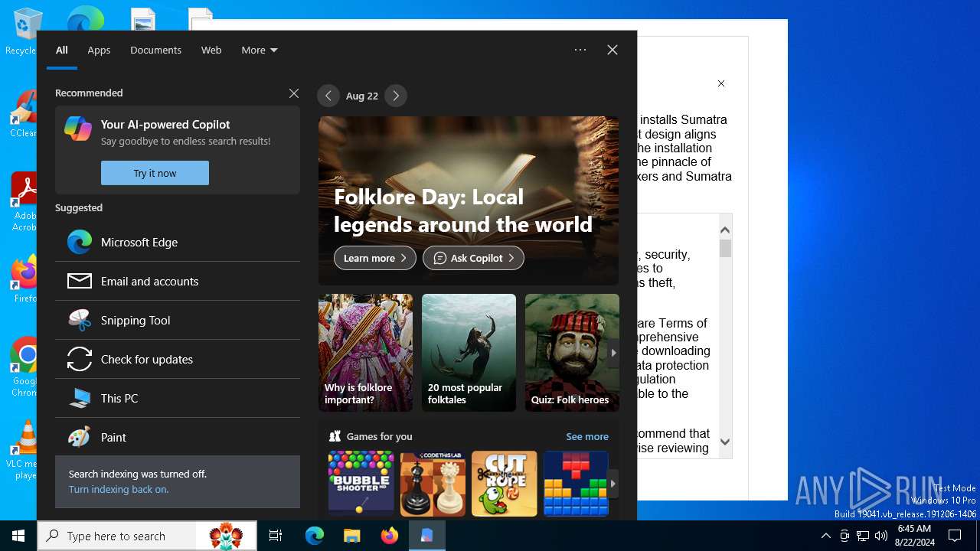
Task: Open See more games link
Action: pos(587,436)
